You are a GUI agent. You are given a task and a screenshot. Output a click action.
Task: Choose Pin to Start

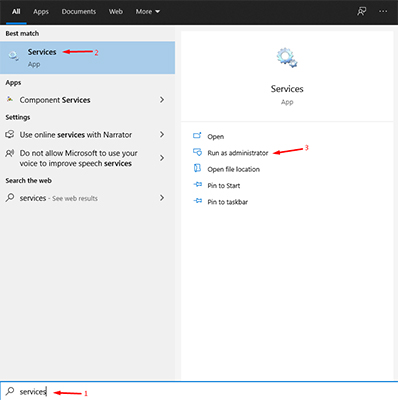224,186
